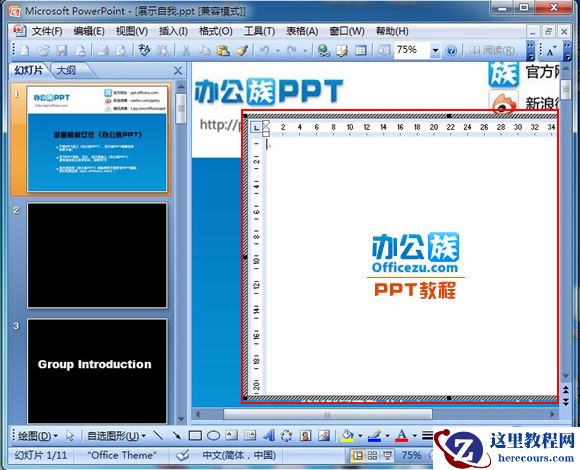Click the New document icon in toolbar

(25, 50)
